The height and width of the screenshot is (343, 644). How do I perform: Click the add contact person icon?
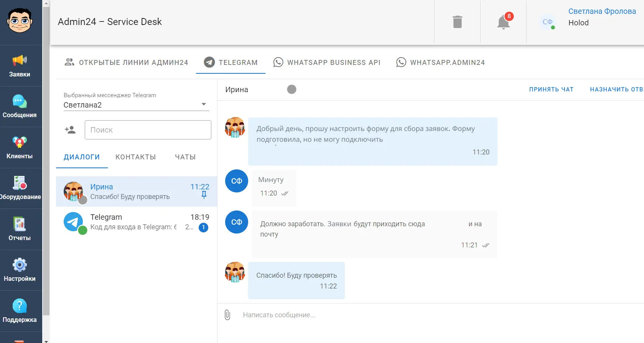pos(70,130)
